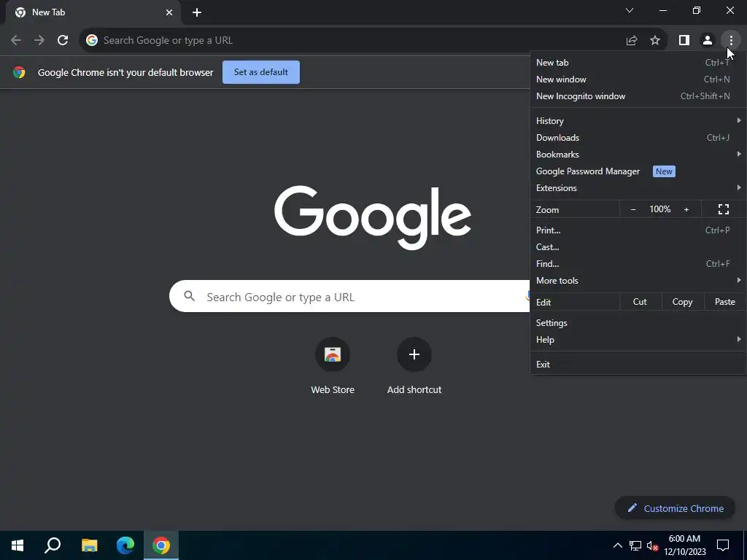Click the muted volume tray icon
The height and width of the screenshot is (560, 747).
tap(652, 545)
